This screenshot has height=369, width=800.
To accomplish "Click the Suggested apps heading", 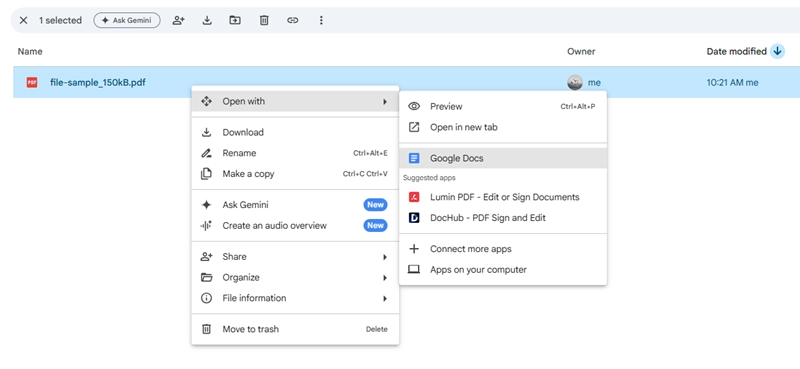I will coord(429,178).
